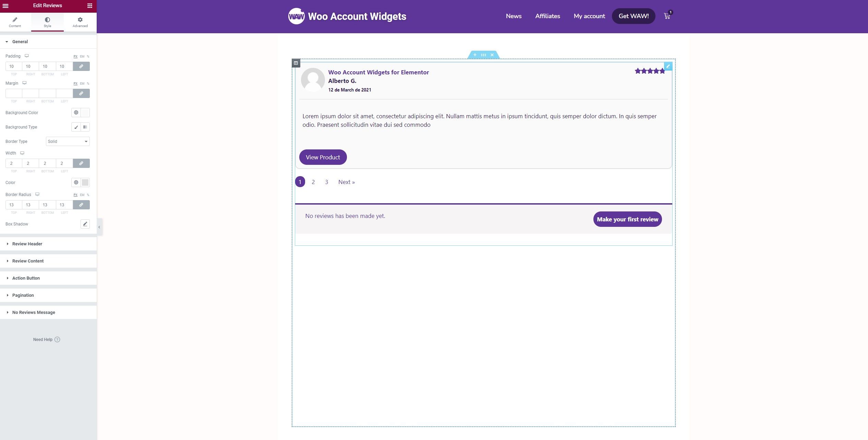This screenshot has height=440, width=868.
Task: Collapse the editor panel with side arrow
Action: point(99,227)
